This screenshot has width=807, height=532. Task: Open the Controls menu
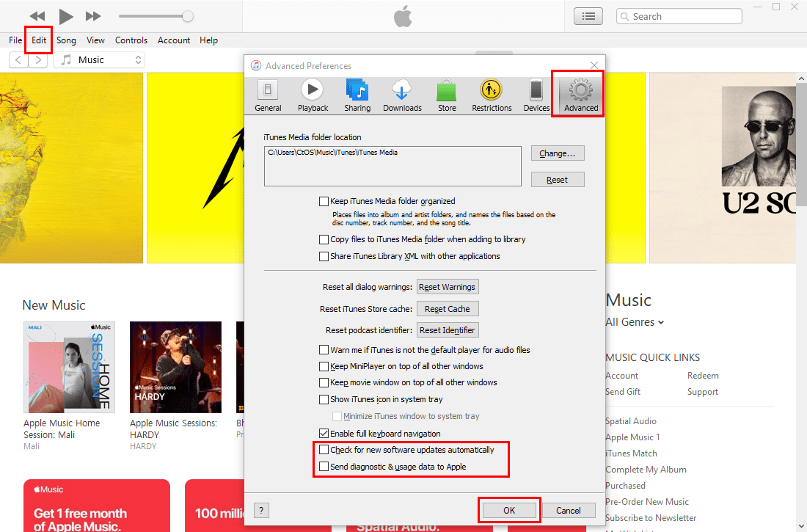coord(131,40)
